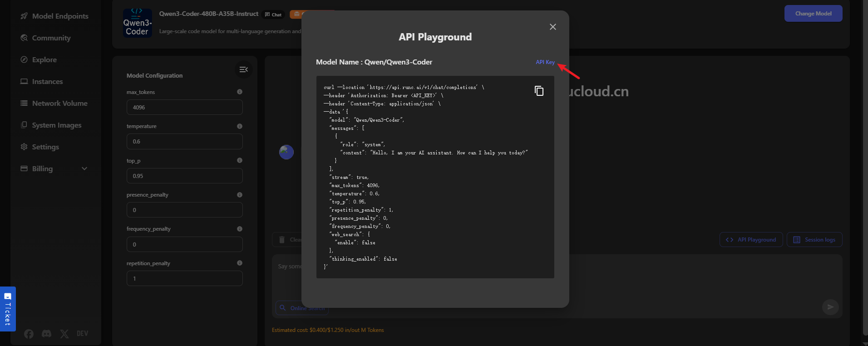Show info for frequency_penalty
The width and height of the screenshot is (868, 346).
[240, 229]
